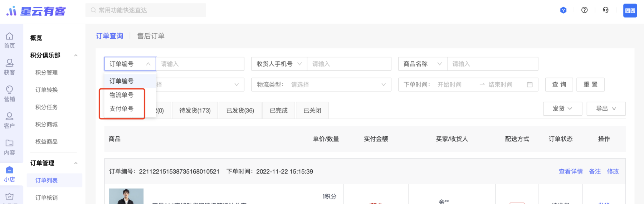Click the search magnifier icon
Screen dimensions: 644x204
93,10
